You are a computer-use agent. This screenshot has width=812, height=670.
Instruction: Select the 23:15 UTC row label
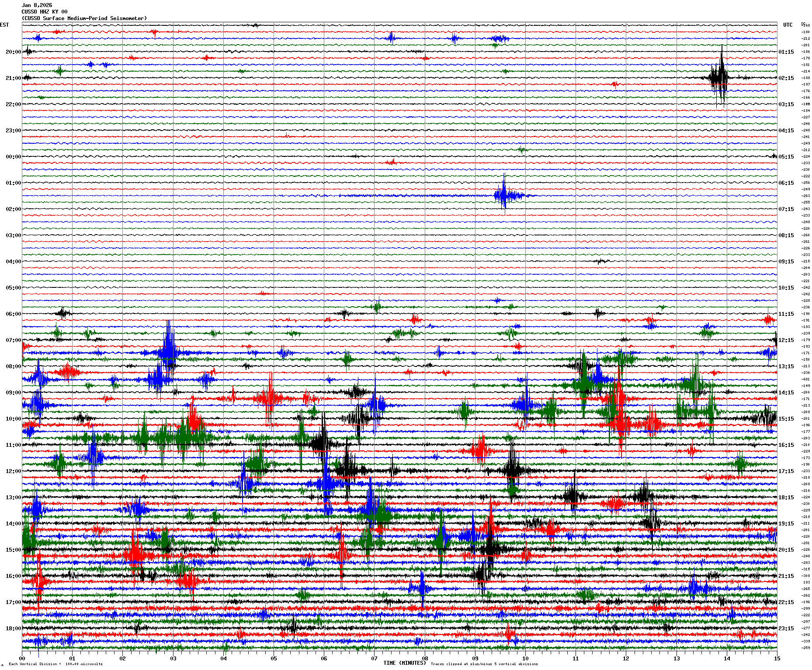[x=786, y=629]
